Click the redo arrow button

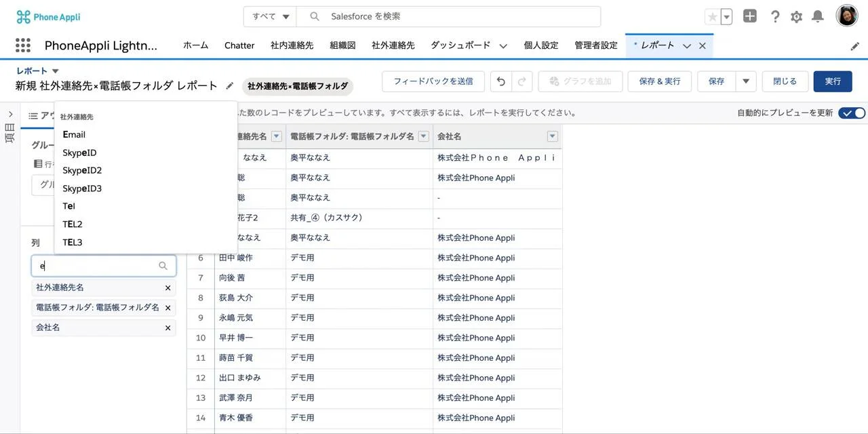[522, 81]
